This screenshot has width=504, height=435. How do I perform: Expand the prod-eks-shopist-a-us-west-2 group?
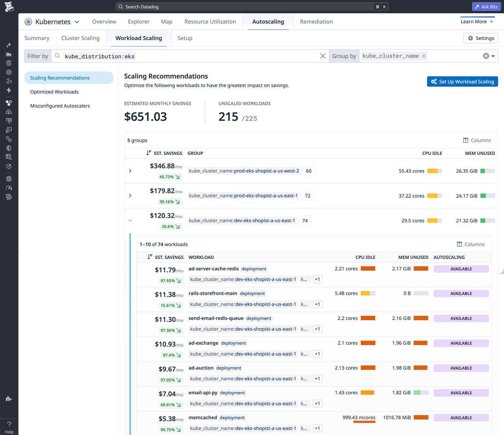(x=130, y=171)
